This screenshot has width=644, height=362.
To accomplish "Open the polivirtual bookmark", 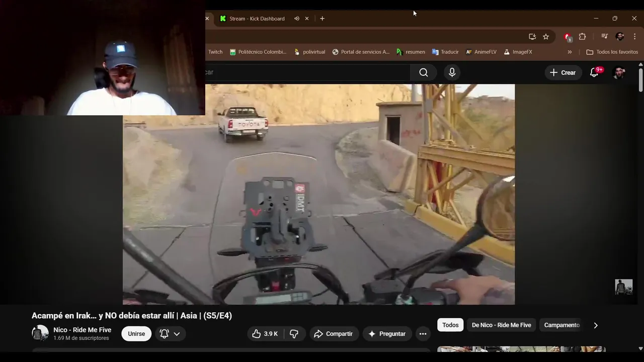I will [310, 52].
